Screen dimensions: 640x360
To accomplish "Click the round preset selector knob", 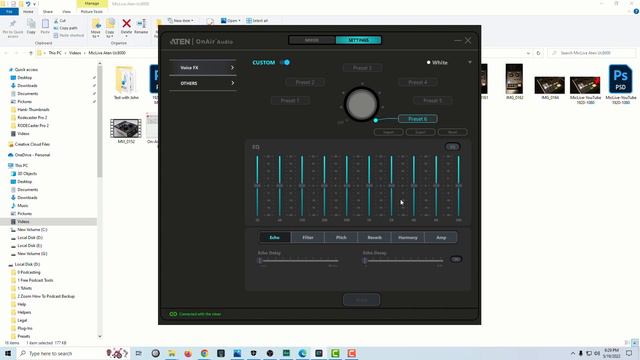I will click(x=361, y=104).
